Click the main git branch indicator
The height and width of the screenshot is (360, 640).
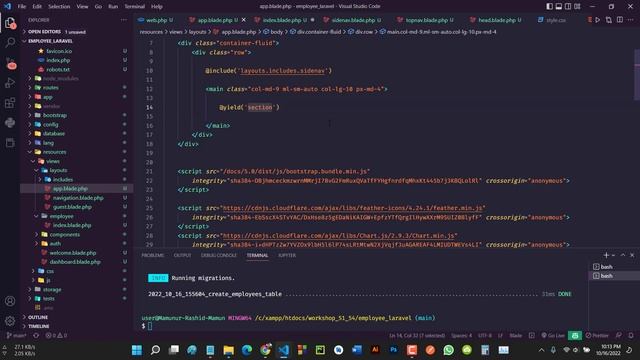pos(16,336)
